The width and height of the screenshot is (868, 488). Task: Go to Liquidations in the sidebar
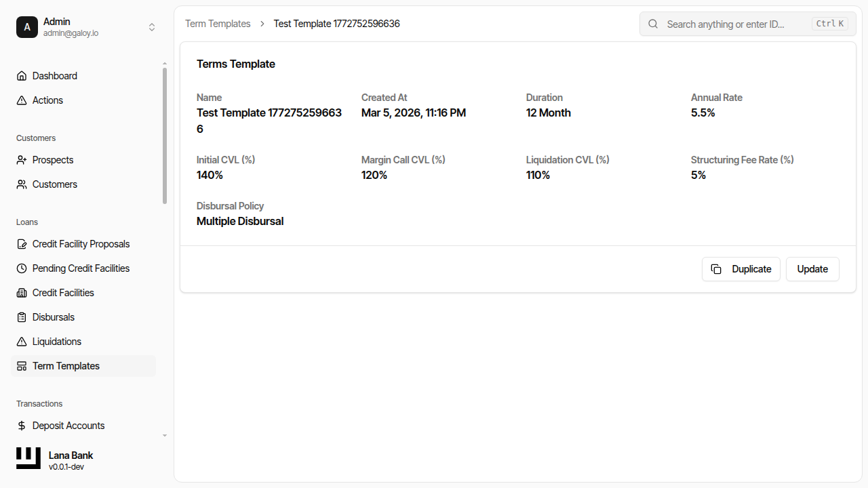(x=57, y=342)
